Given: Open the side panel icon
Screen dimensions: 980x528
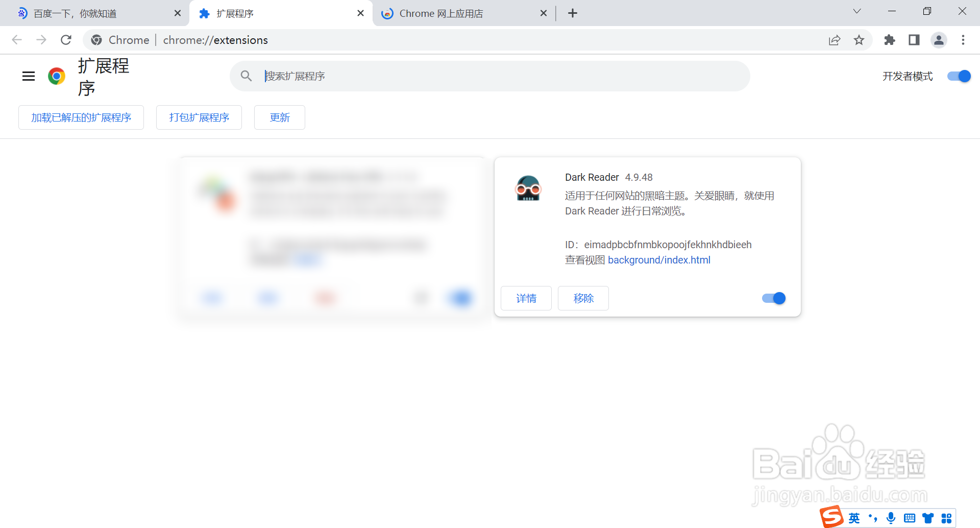Looking at the screenshot, I should (x=914, y=40).
